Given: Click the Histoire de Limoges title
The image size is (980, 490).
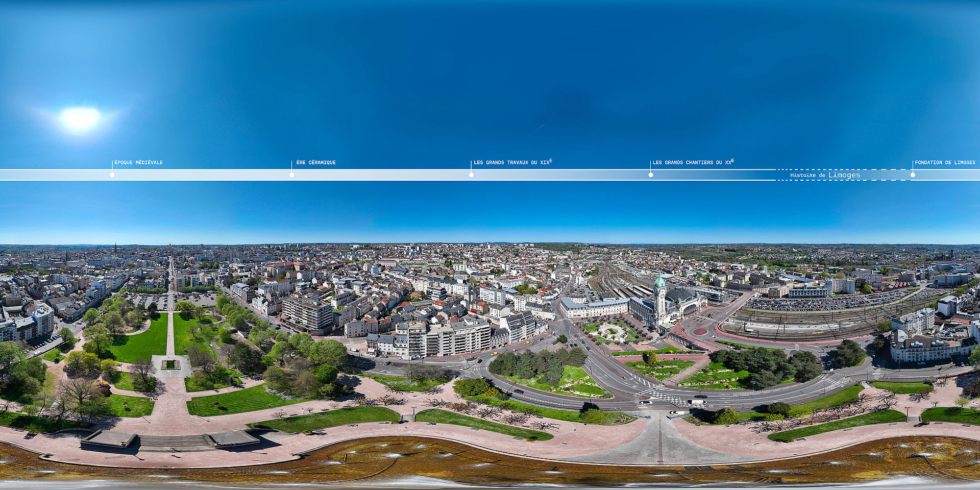Looking at the screenshot, I should pos(825,175).
